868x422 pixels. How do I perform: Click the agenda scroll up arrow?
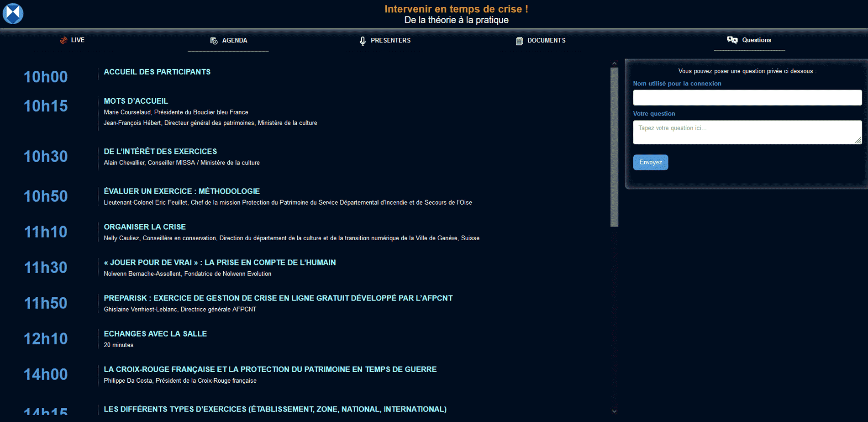click(x=614, y=63)
